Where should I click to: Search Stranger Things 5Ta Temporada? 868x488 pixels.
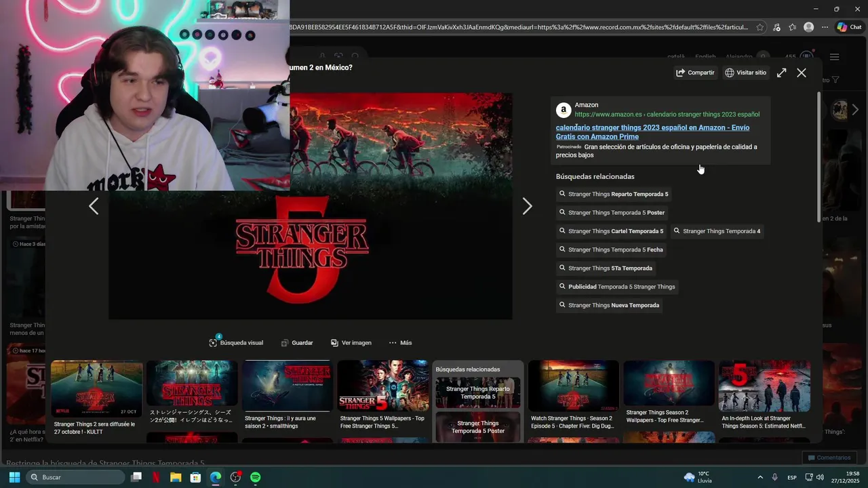pos(606,268)
